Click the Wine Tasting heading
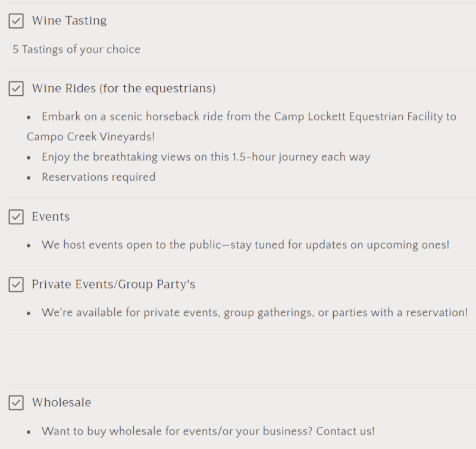Image resolution: width=476 pixels, height=449 pixels. coord(69,21)
